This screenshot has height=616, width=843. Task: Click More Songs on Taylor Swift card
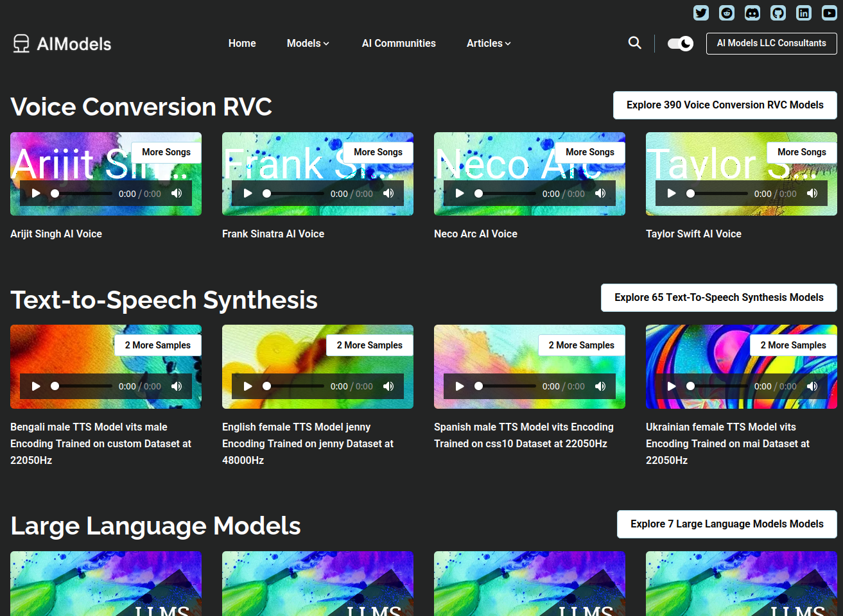802,152
